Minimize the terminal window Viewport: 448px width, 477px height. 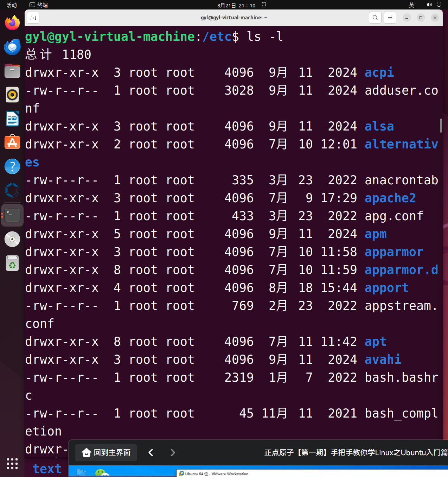pyautogui.click(x=407, y=18)
